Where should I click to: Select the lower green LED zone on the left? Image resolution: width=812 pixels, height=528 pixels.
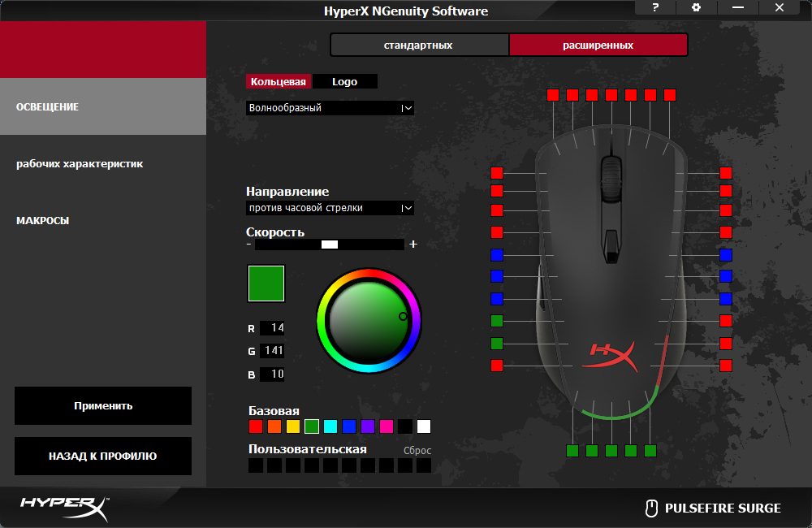(x=497, y=344)
